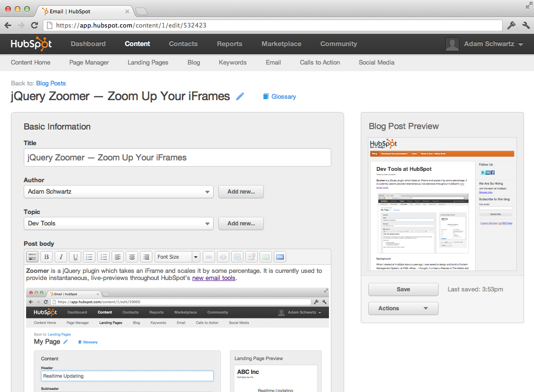Align post text left
Screen dimensions: 534x392
[118, 257]
